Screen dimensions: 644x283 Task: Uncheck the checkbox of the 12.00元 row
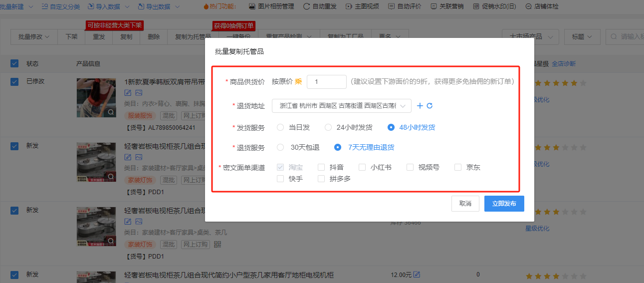click(14, 275)
